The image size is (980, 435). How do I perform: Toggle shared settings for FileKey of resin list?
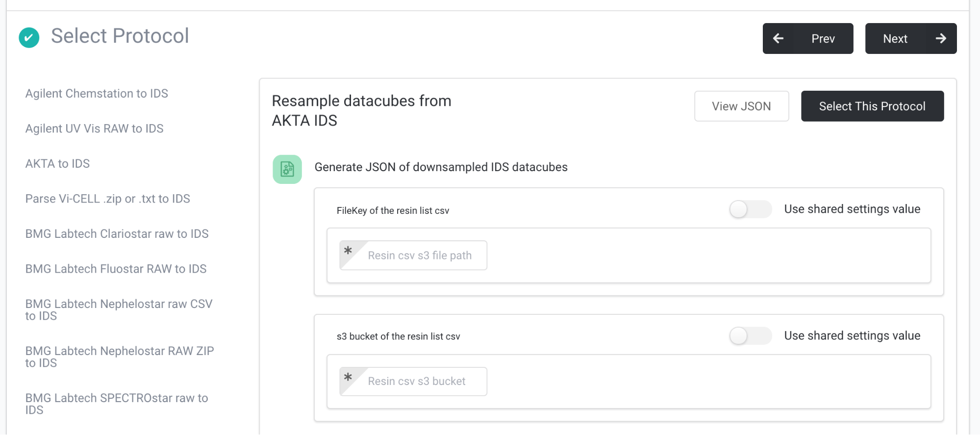(750, 209)
